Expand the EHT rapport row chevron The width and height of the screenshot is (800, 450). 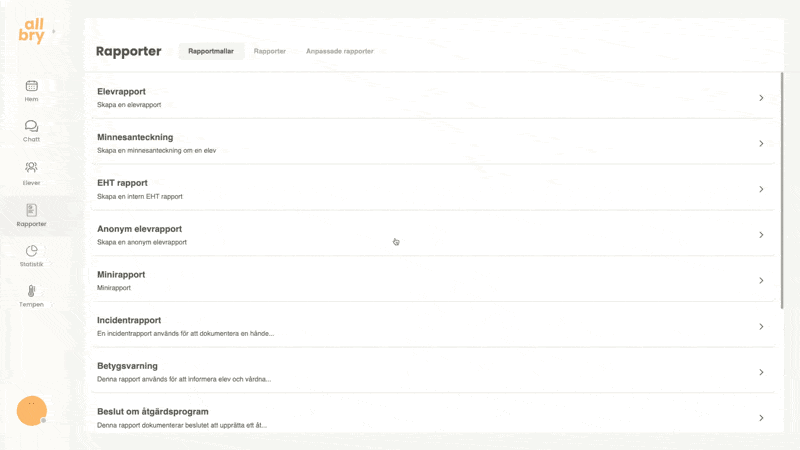point(761,189)
